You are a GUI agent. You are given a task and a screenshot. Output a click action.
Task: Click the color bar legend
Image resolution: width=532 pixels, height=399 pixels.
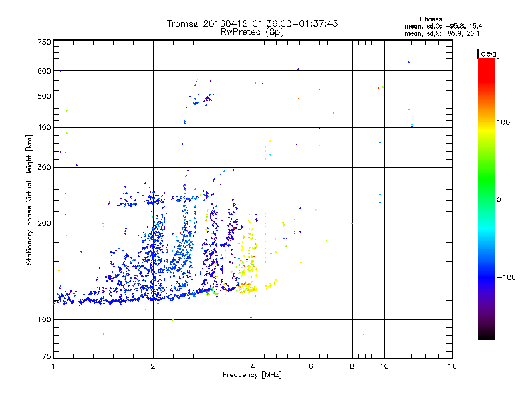[x=487, y=198]
